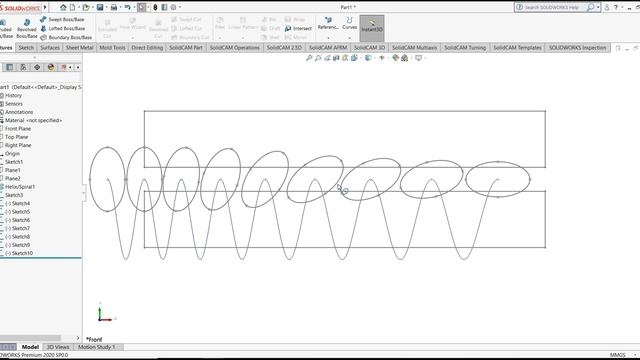
Task: Click the user login icon
Action: pos(607,7)
